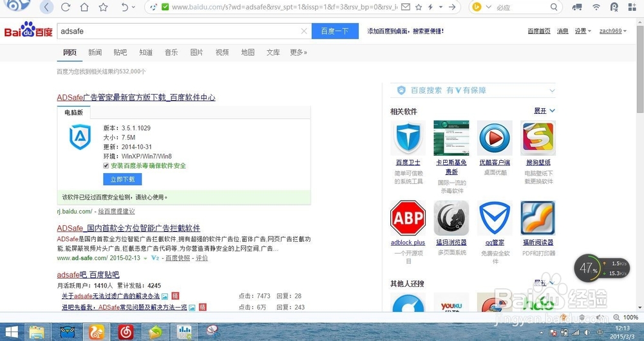Open ADSafe广告管家最新官方版下载 result
644x341 pixels.
(136, 97)
